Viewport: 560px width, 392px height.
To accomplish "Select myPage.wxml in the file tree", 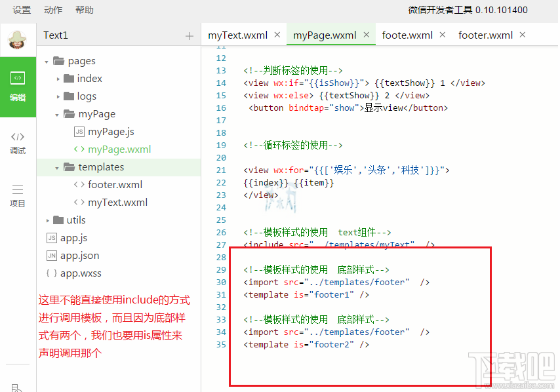I will 119,149.
